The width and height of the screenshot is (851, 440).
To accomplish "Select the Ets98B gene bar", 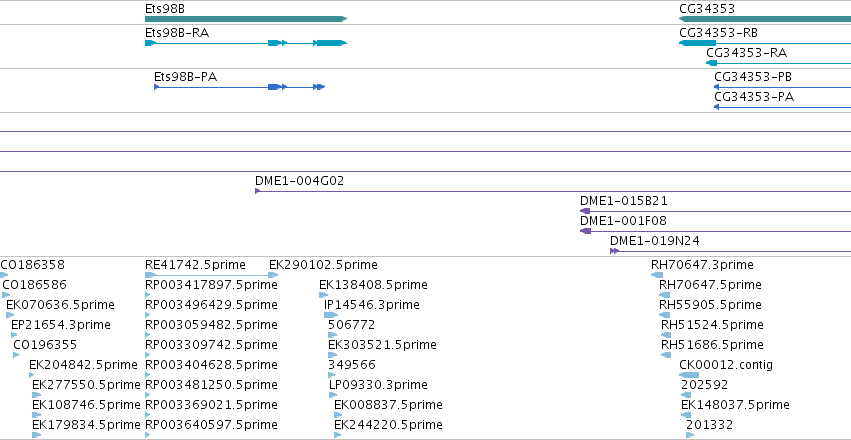I will [x=246, y=19].
